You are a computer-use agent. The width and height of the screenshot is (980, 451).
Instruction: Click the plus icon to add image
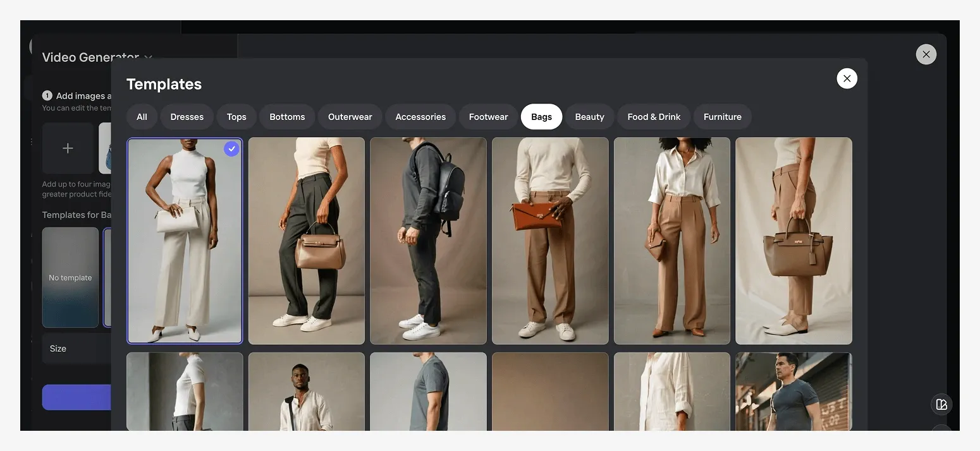(68, 148)
